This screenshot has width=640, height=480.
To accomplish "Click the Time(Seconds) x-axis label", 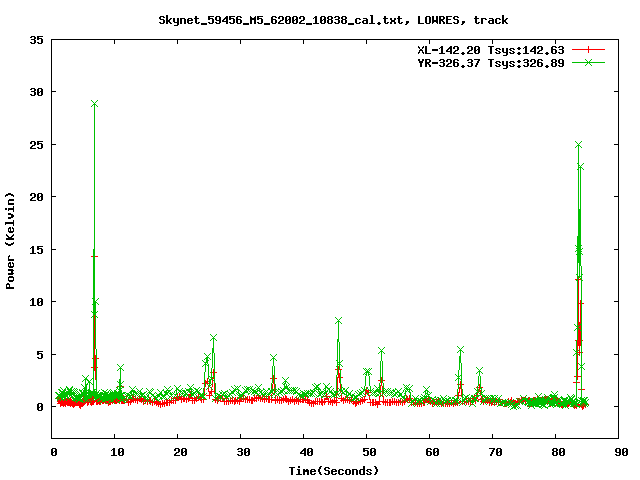I will (333, 471).
